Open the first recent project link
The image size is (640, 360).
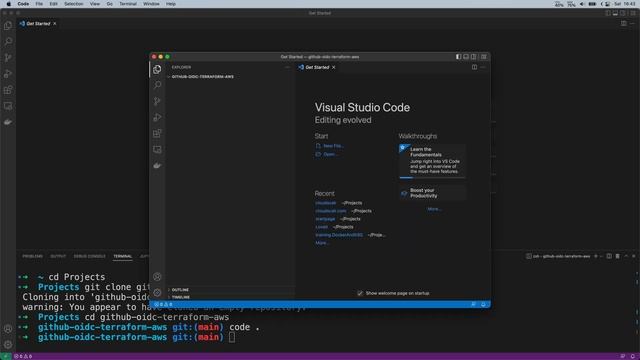point(326,203)
